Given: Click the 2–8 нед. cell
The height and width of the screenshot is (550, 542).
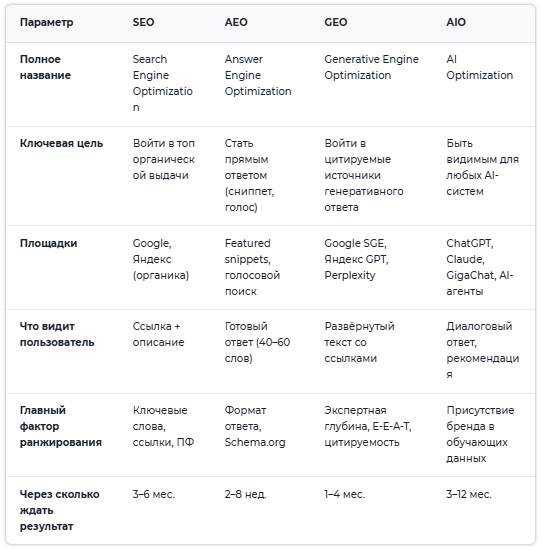Looking at the screenshot, I should (x=246, y=494).
